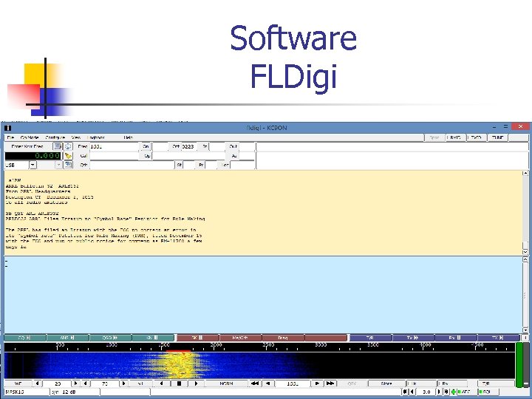Click single-step increase cursor frequency arrow
Image resolution: width=532 pixels, height=399 pixels.
pos(317,383)
